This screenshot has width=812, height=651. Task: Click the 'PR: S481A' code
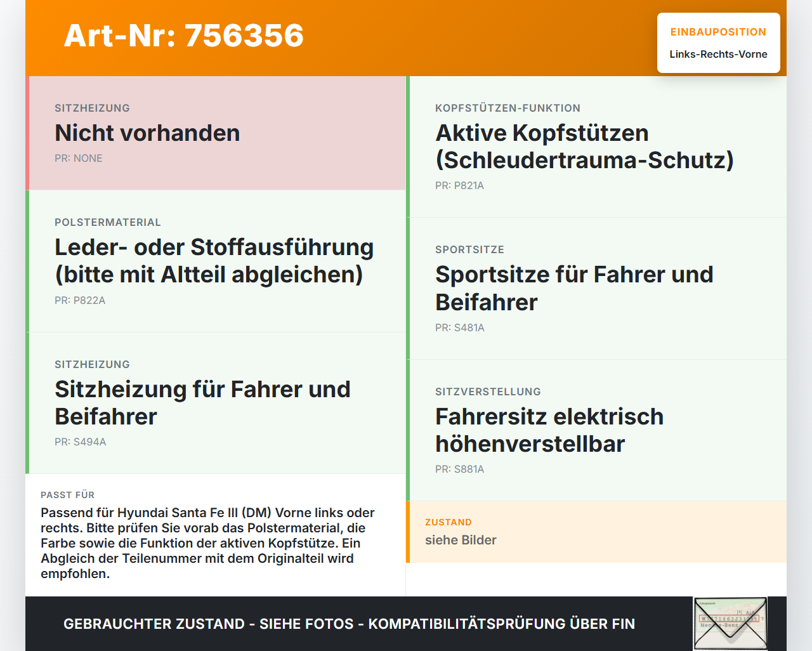click(x=460, y=327)
